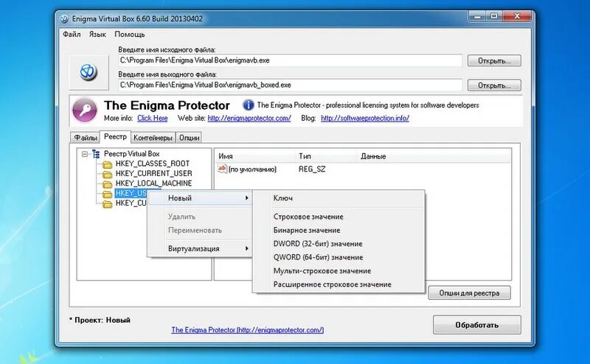This screenshot has height=364, width=590.
Task: Open the enigmaprotector.com web site link
Action: click(249, 118)
